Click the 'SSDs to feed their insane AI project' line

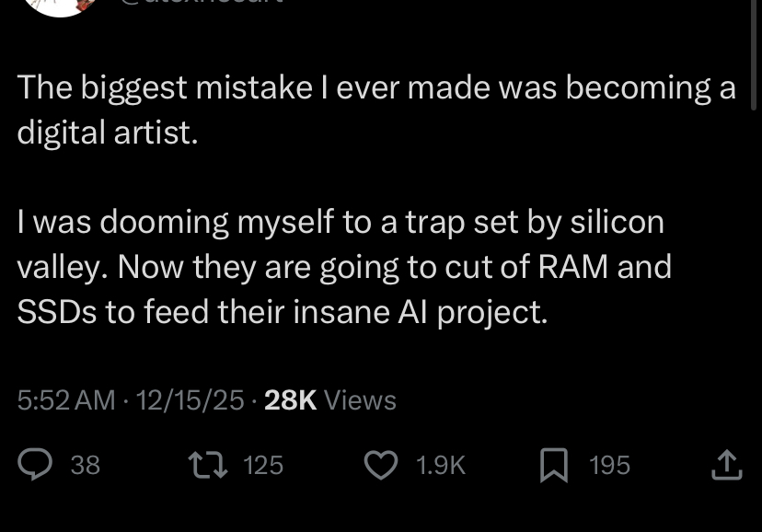pyautogui.click(x=283, y=312)
